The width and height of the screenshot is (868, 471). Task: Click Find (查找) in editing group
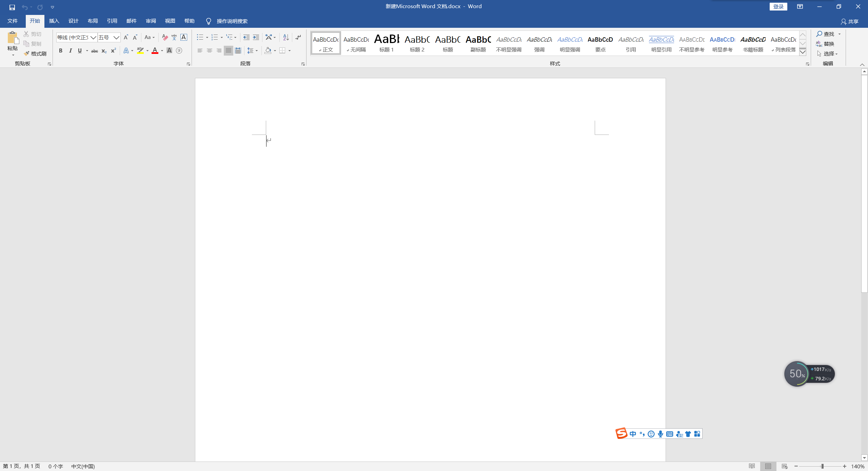(x=825, y=34)
